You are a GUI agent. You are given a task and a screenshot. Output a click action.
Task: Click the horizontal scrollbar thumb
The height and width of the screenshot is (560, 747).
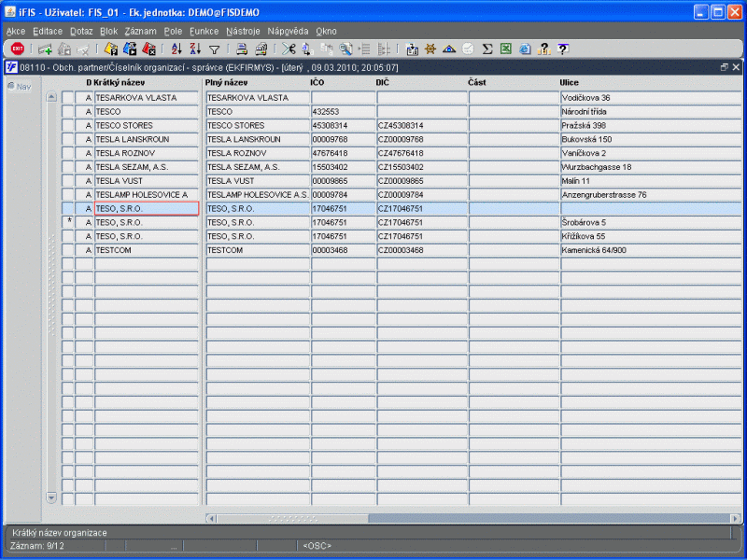[292, 518]
